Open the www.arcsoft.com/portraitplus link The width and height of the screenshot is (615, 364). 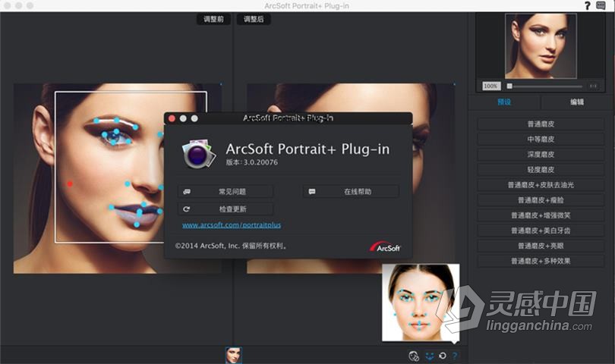(232, 225)
